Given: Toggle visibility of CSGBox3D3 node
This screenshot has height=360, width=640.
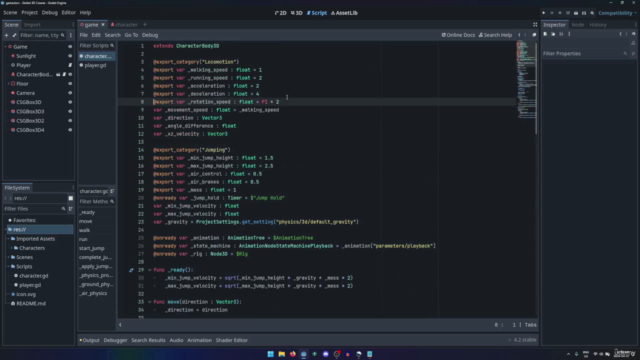Looking at the screenshot, I should tap(70, 111).
